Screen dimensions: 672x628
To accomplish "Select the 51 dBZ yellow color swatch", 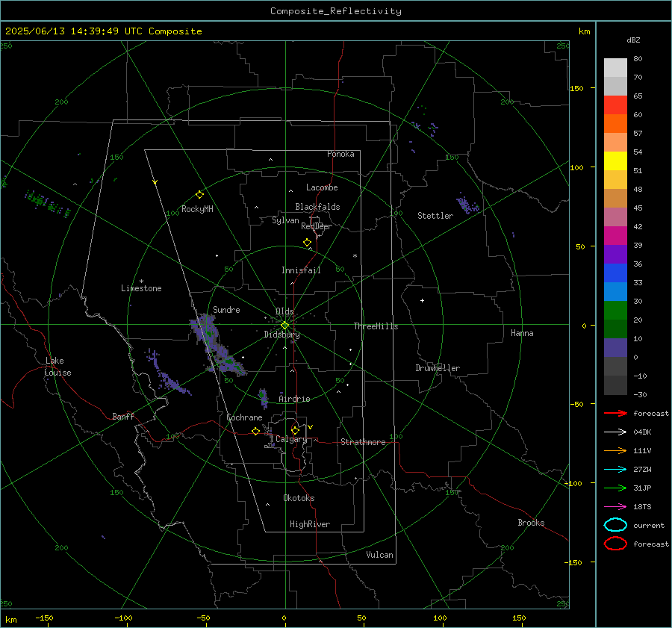I will [x=615, y=161].
